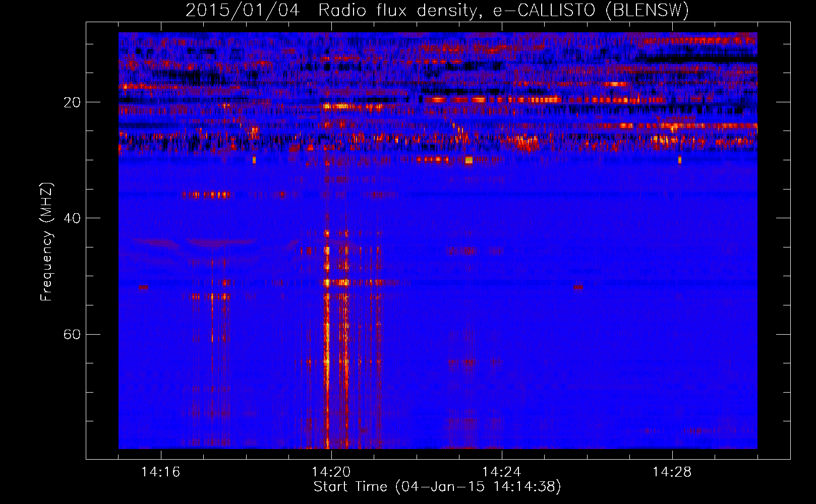Click the 14:16 time tick label
The height and width of the screenshot is (504, 816).
[x=160, y=472]
